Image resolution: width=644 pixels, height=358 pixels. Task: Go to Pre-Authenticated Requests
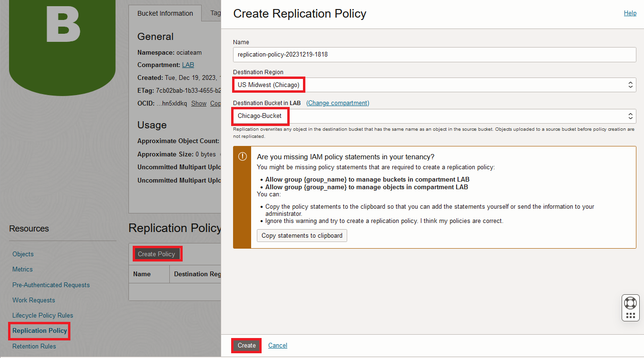click(x=51, y=285)
